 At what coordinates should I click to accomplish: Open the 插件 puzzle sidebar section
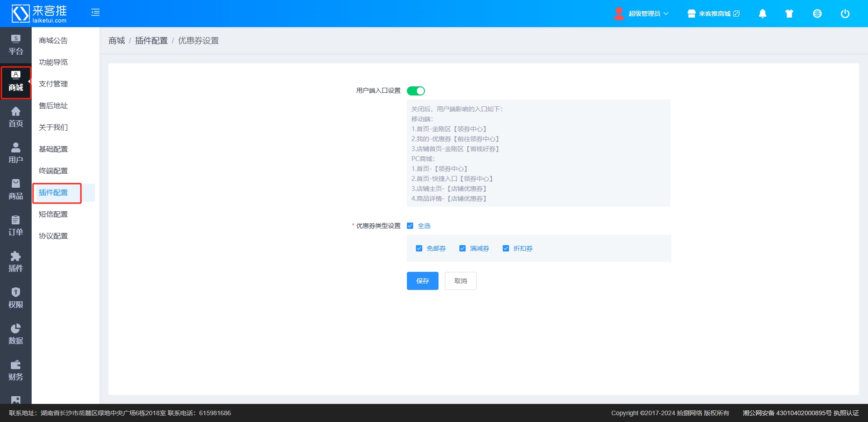click(16, 262)
